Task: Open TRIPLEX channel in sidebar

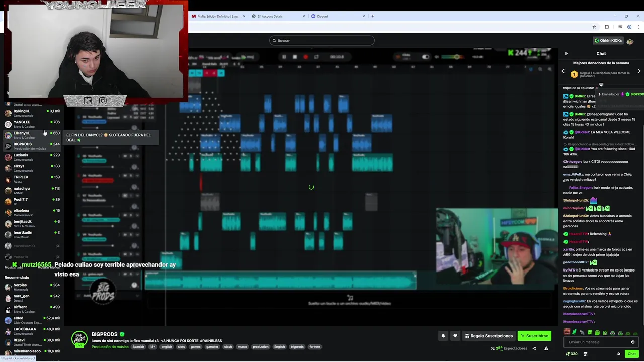Action: pyautogui.click(x=32, y=179)
